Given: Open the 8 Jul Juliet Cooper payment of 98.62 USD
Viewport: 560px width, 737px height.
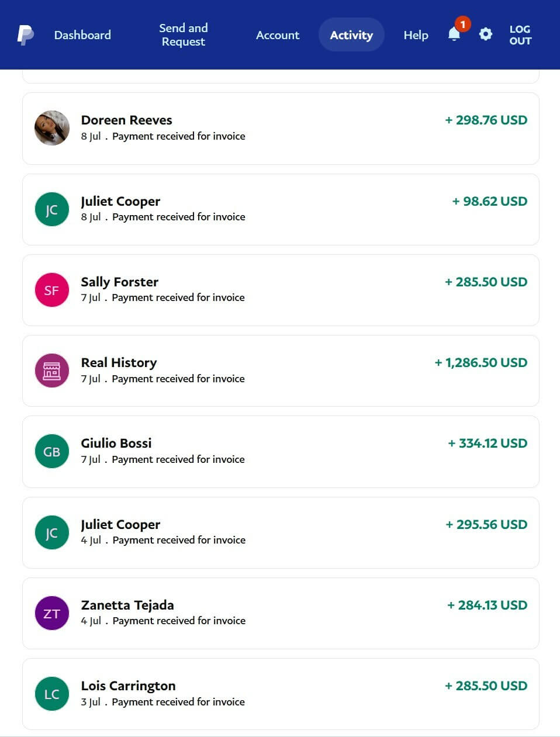Looking at the screenshot, I should [281, 209].
